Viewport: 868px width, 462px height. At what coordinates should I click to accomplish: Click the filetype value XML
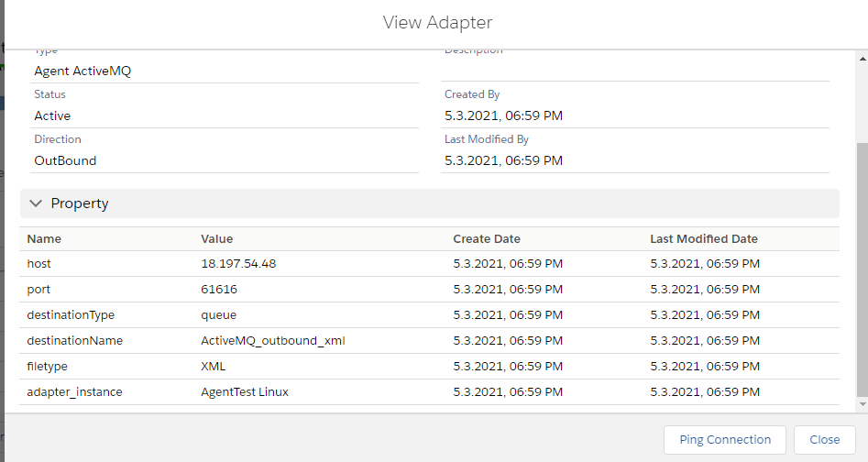click(214, 367)
